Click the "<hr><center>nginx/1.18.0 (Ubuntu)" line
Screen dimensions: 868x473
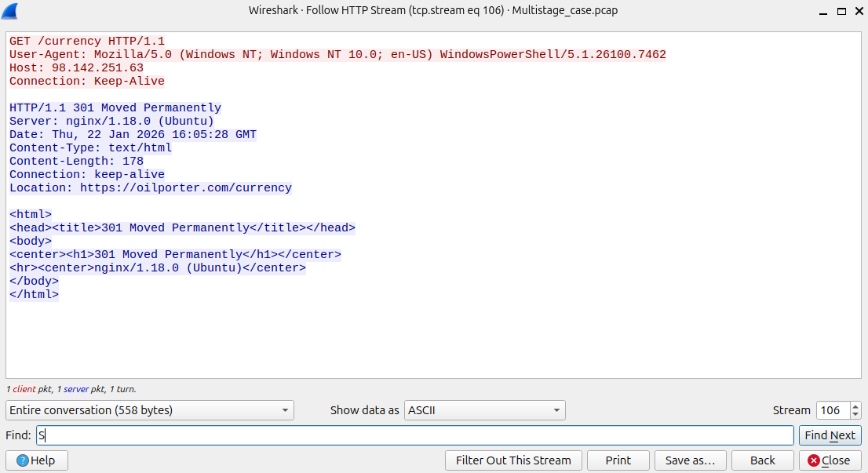[158, 267]
